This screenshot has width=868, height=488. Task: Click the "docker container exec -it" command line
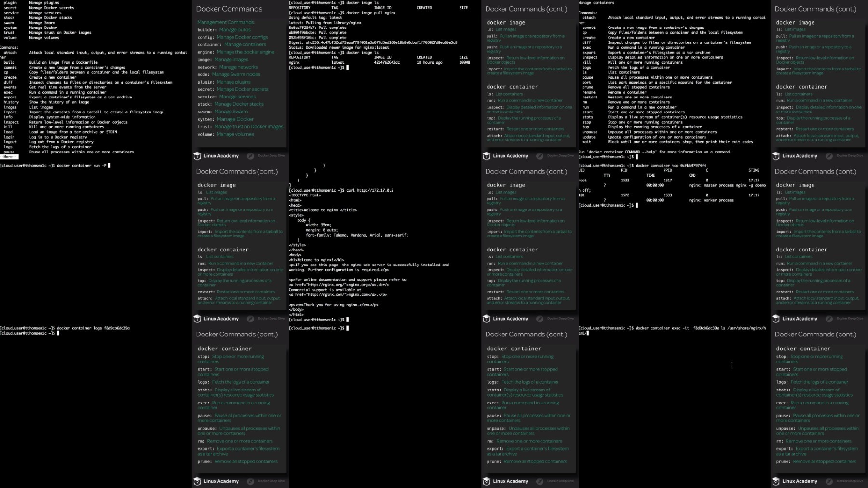672,331
